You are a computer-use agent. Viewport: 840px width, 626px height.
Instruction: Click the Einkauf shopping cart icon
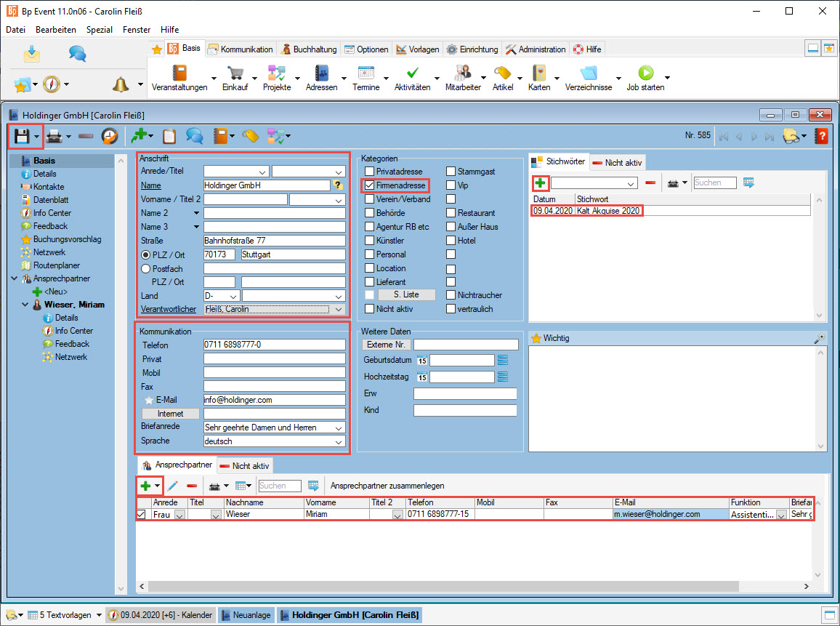(235, 73)
